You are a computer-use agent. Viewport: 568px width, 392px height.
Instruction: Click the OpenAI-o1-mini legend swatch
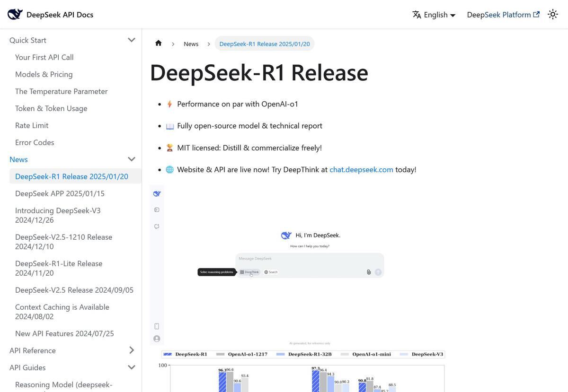[x=345, y=354]
